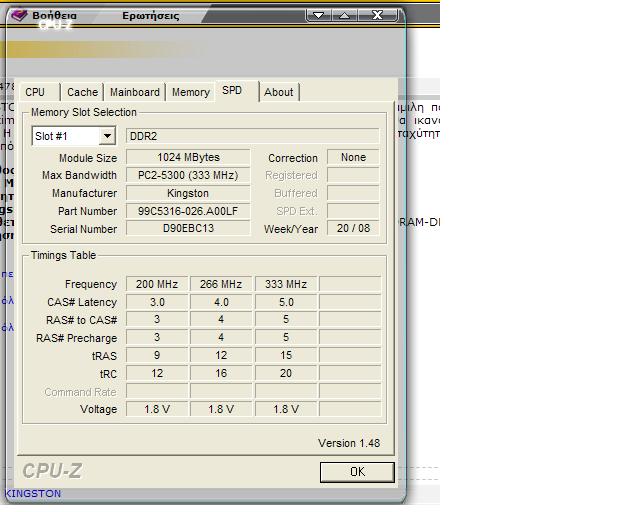Click the Max Bandwidth value PC2-5300 (333 MHz)
This screenshot has width=640, height=512.
click(188, 176)
